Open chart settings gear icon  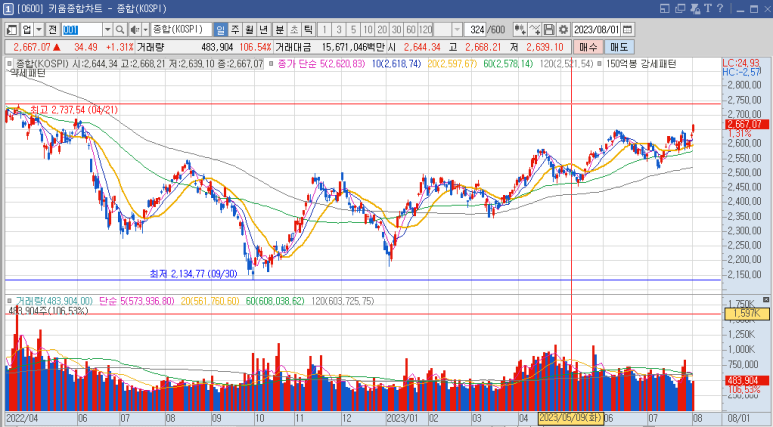tap(563, 30)
